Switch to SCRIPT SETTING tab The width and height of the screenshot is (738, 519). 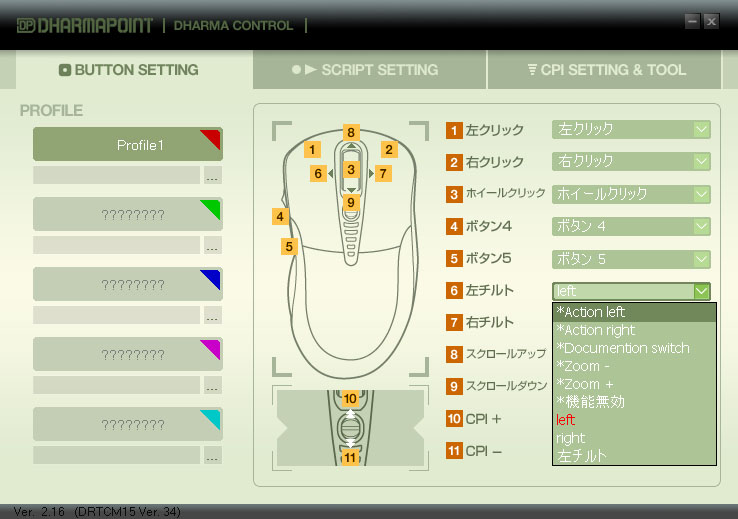[369, 70]
